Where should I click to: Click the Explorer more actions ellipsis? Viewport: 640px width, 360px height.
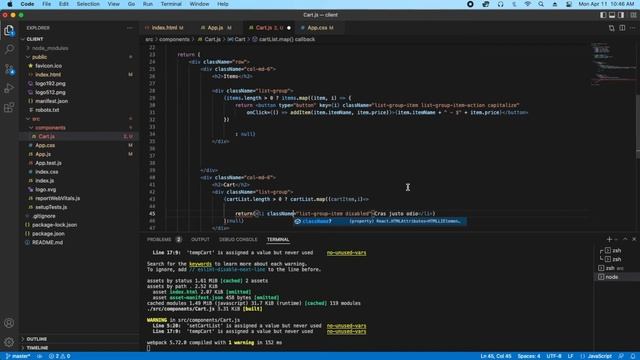pos(130,28)
